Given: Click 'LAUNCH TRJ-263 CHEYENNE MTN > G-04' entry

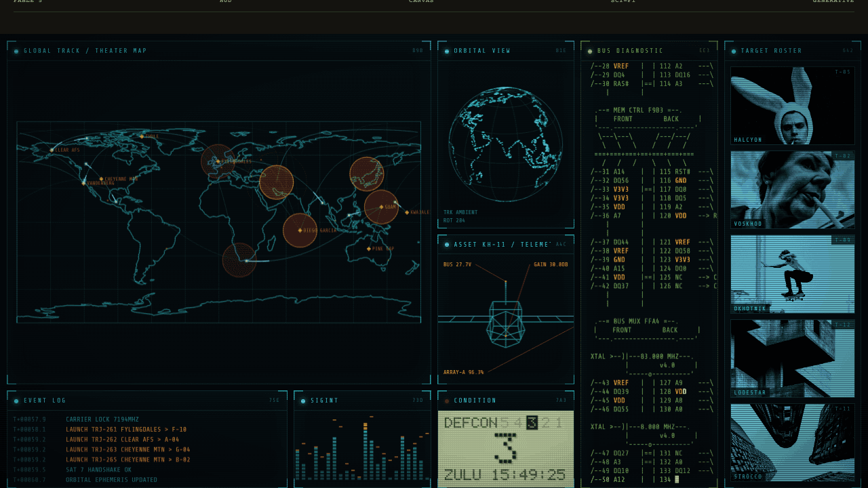Looking at the screenshot, I should 128,449.
